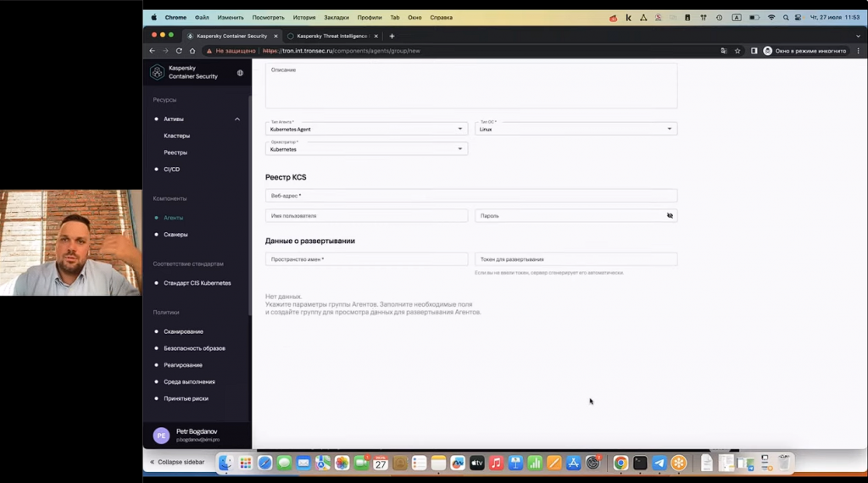Click the not-secure warning icon in address bar
The width and height of the screenshot is (868, 483).
click(209, 51)
